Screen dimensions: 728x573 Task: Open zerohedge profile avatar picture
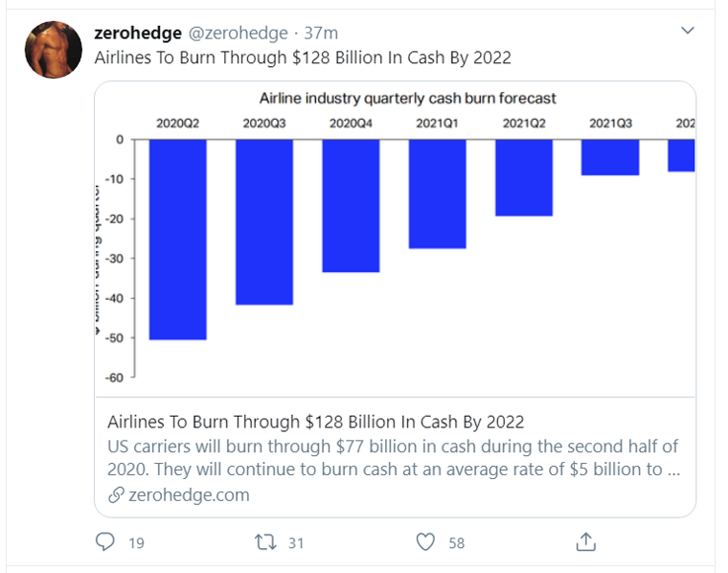tap(54, 49)
